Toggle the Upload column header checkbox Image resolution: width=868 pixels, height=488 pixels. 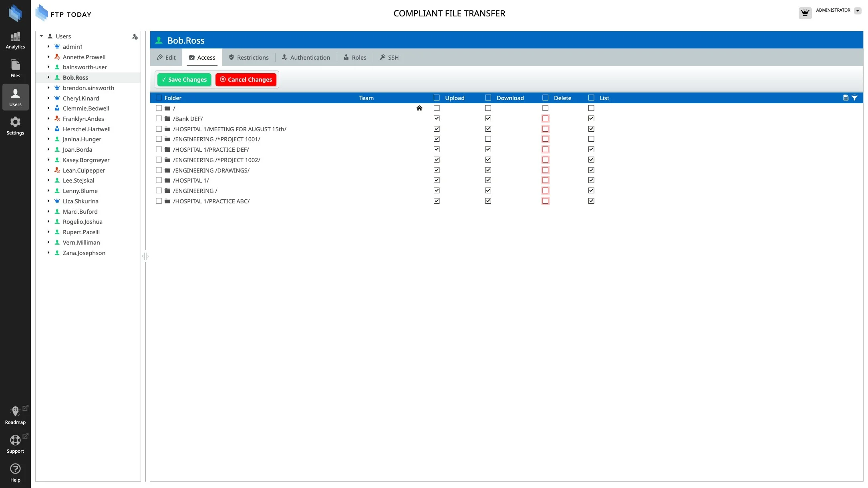tap(437, 98)
